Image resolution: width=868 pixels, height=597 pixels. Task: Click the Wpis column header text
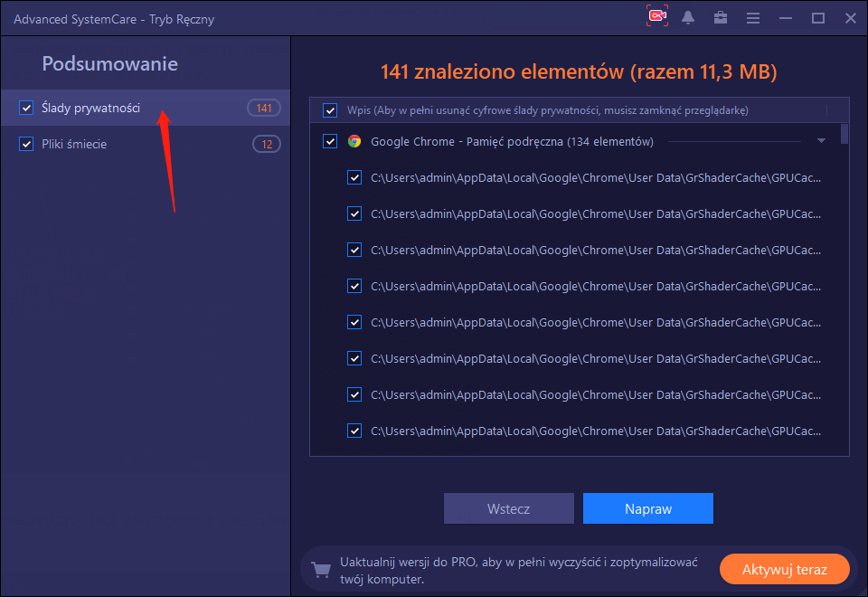(x=548, y=110)
